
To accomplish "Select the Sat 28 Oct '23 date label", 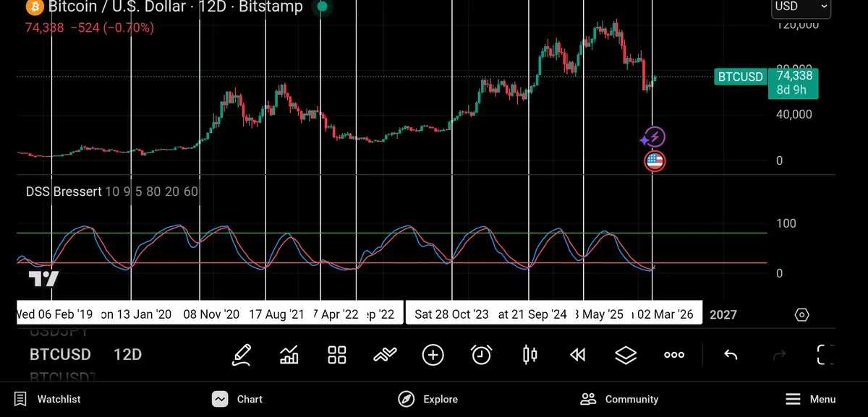I will pos(451,314).
